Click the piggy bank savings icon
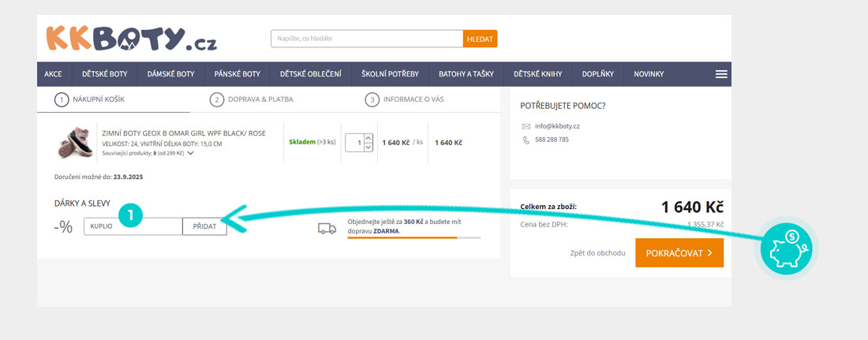The image size is (868, 340). (786, 248)
